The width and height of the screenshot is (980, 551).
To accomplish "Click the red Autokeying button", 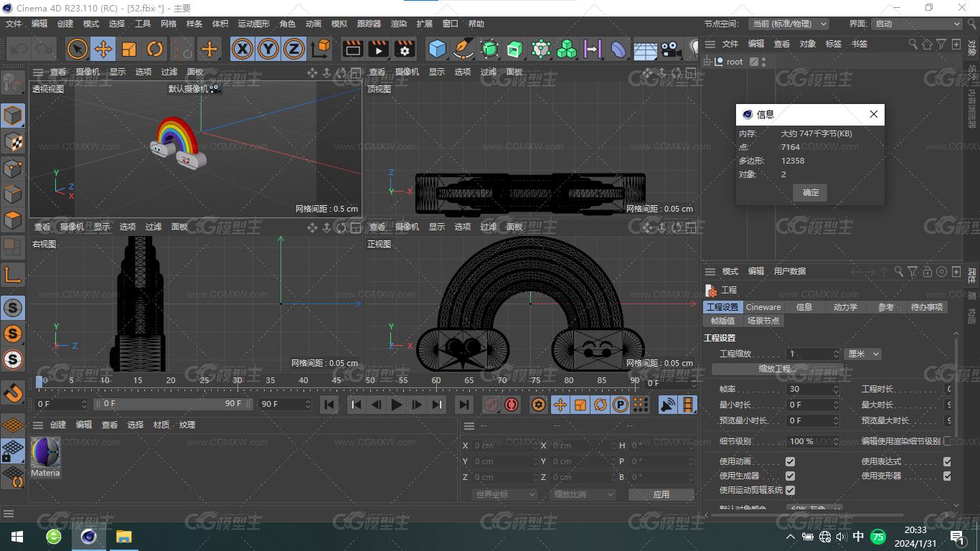I will pyautogui.click(x=512, y=405).
